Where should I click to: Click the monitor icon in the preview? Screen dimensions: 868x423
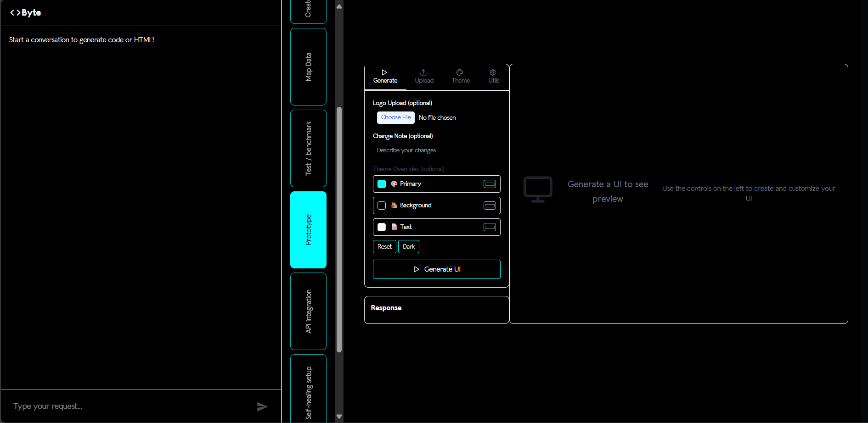538,189
